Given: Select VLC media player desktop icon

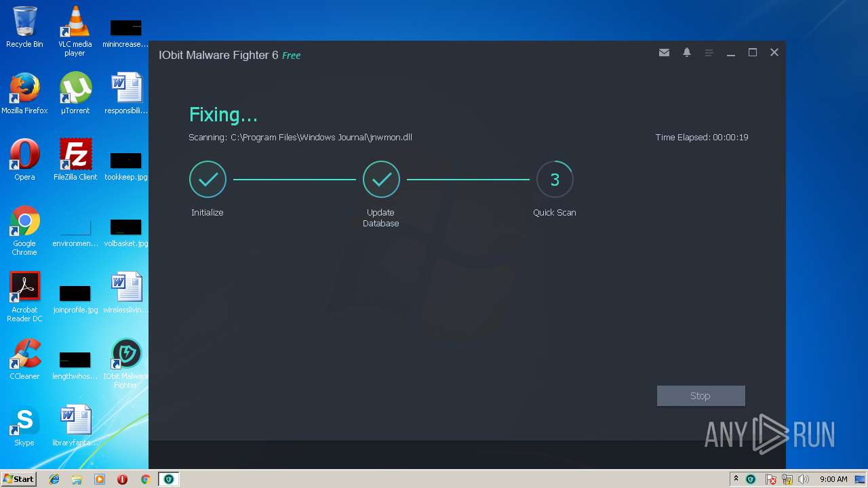Looking at the screenshot, I should point(75,31).
